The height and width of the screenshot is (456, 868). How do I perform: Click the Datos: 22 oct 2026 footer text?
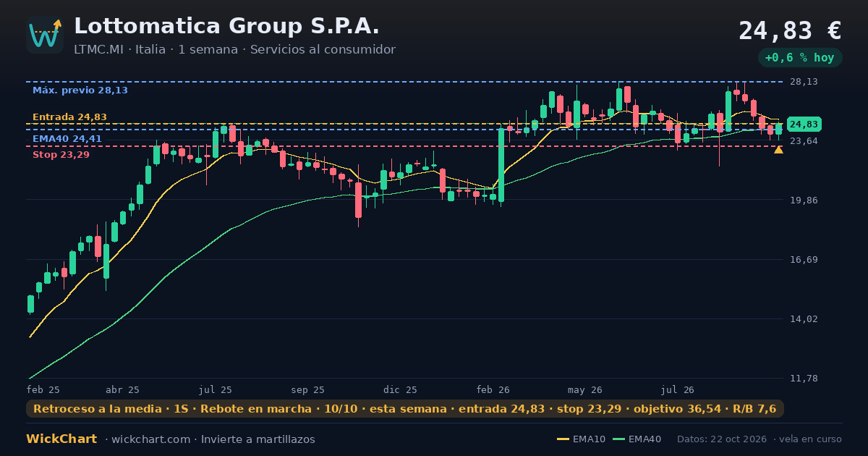pyautogui.click(x=723, y=439)
